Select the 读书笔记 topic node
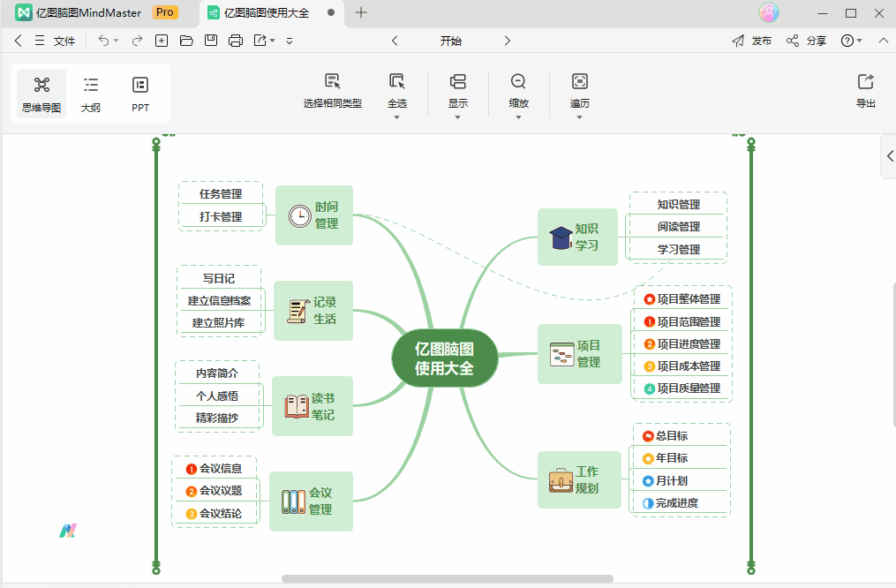Screen dimensions: 896x588 pyautogui.click(x=312, y=406)
